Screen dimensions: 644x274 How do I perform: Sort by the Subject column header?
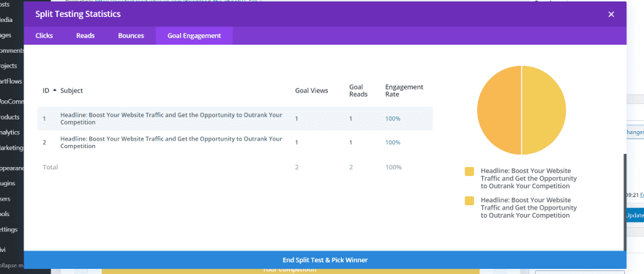point(72,91)
